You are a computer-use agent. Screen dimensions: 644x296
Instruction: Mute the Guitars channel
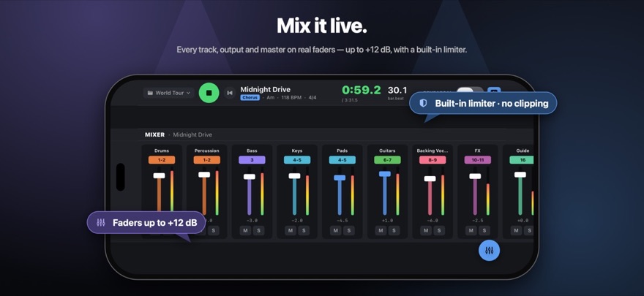[381, 231]
